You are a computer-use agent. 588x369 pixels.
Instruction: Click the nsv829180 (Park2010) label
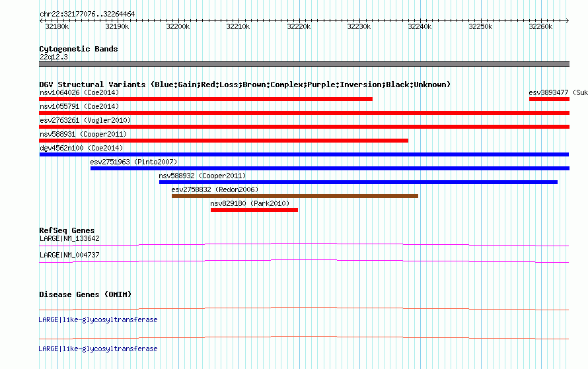pyautogui.click(x=250, y=203)
